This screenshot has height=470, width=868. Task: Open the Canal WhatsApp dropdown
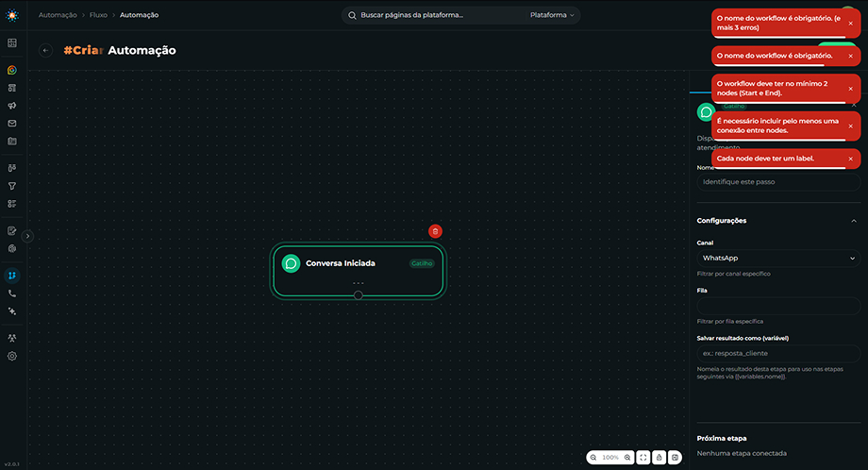point(778,258)
